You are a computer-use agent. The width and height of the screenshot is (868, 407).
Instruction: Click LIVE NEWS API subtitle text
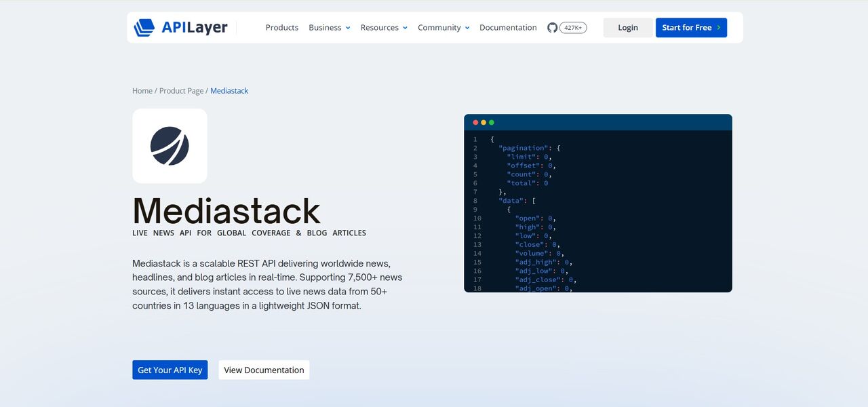click(250, 233)
